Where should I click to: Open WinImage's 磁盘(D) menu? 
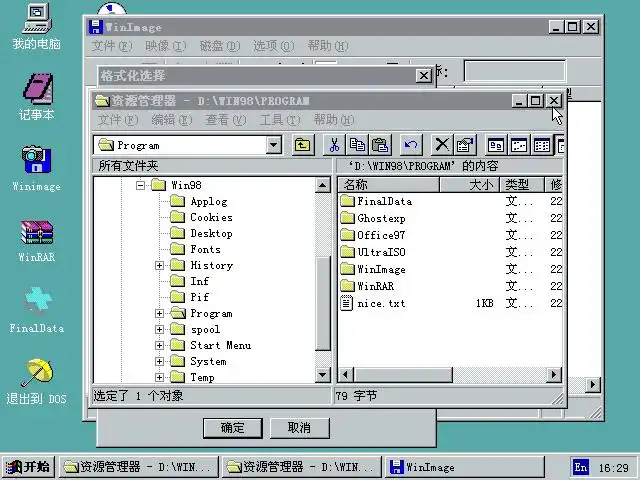click(220, 46)
